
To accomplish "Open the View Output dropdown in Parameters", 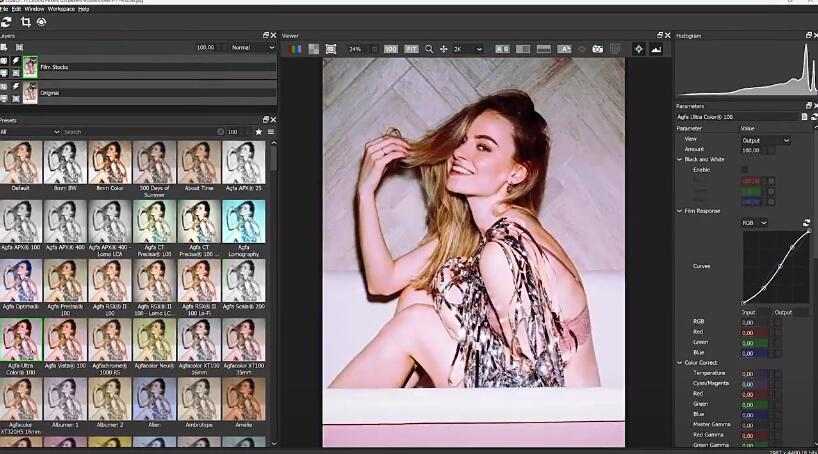I will click(765, 140).
